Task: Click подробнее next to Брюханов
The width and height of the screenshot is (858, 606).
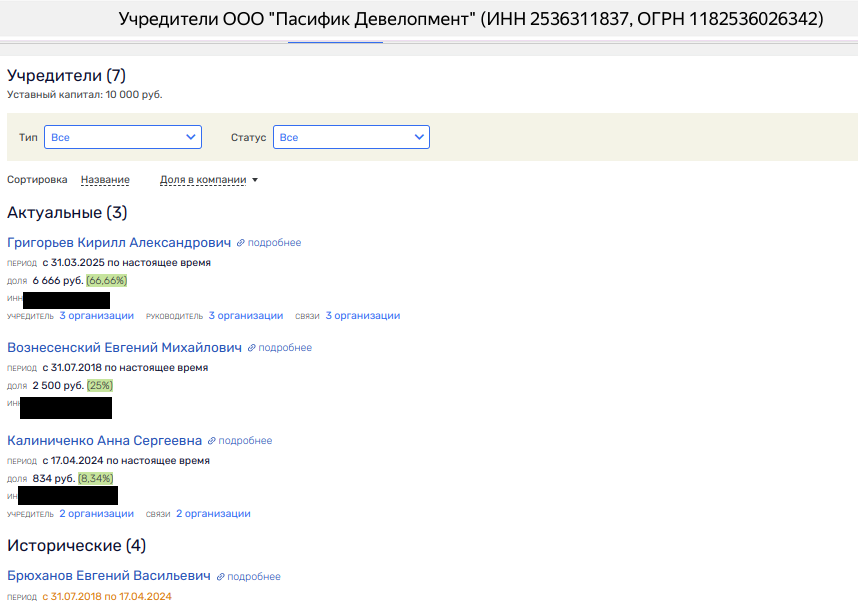Action: click(254, 576)
